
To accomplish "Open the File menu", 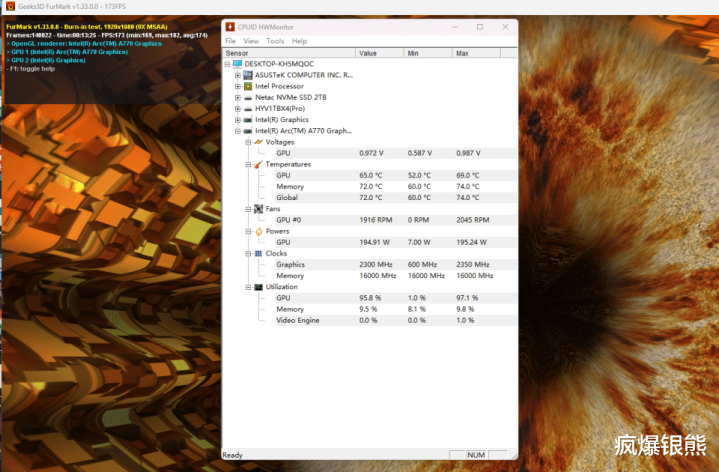I will (x=230, y=41).
